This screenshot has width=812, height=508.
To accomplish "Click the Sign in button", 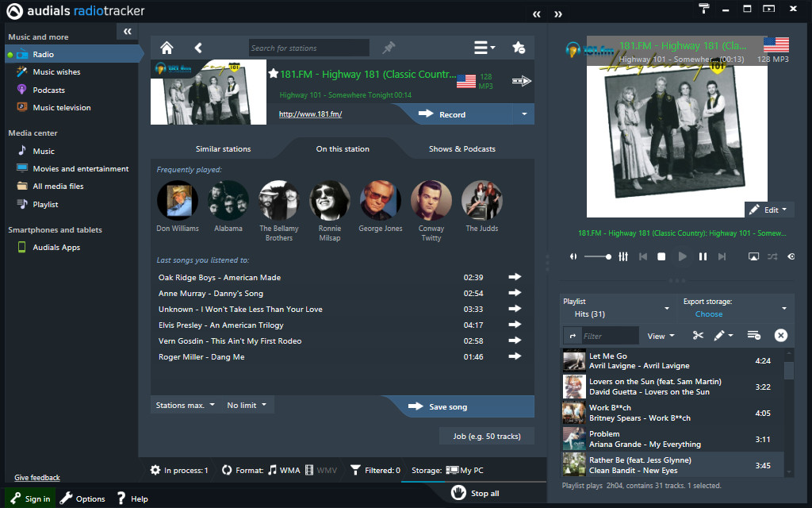I will pos(31,498).
